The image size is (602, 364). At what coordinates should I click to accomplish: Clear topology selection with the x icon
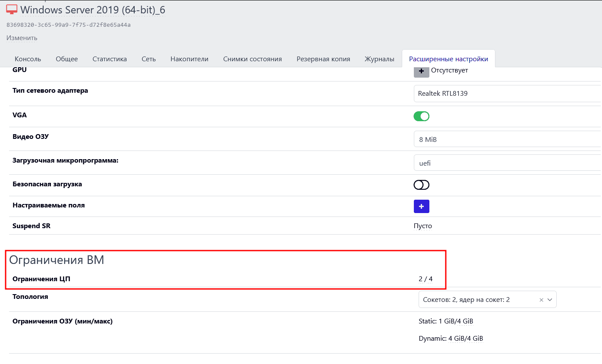pos(541,300)
